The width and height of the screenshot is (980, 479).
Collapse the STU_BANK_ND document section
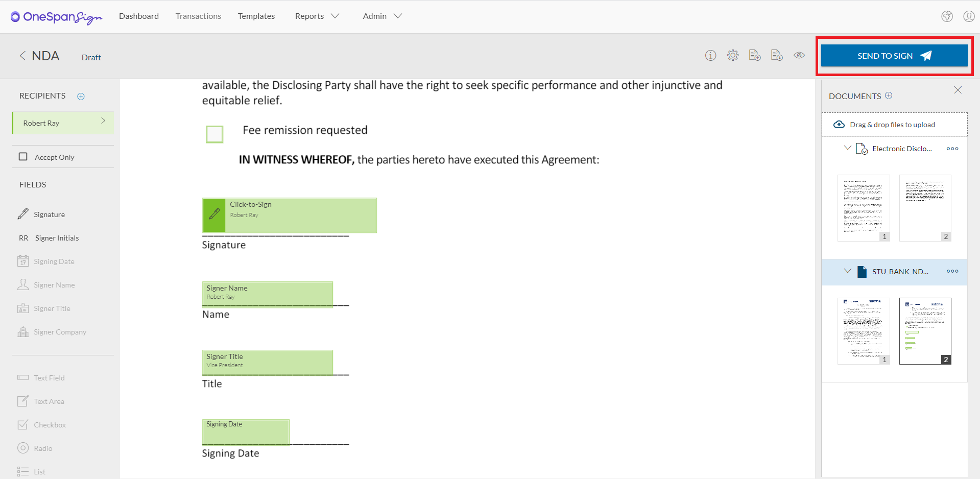[x=848, y=271]
